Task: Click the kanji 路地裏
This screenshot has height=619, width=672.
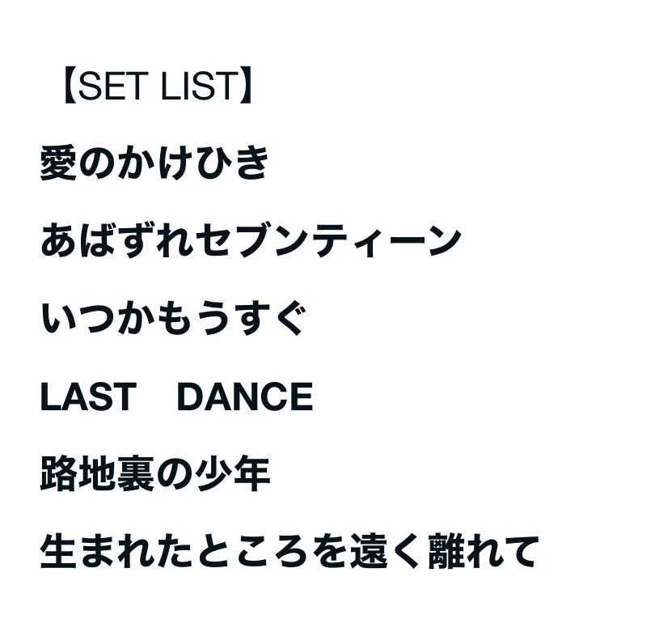Action: point(96,475)
